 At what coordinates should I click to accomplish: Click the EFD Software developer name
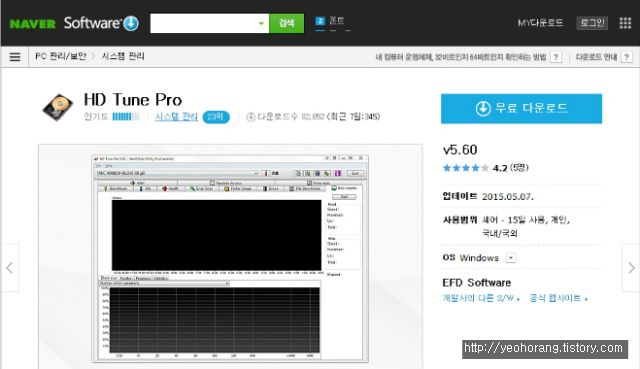point(476,282)
